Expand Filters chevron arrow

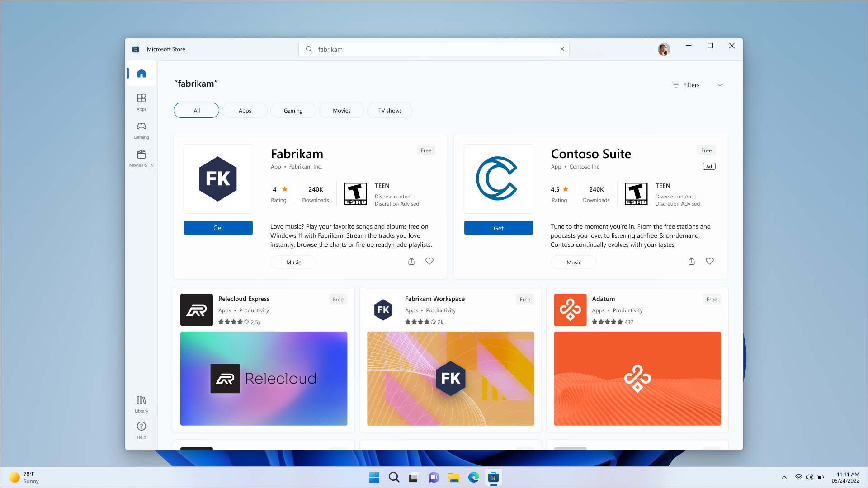(x=720, y=84)
